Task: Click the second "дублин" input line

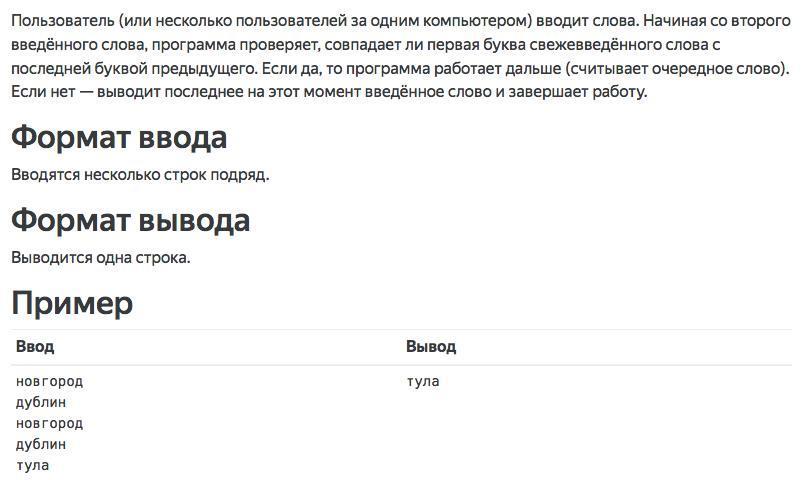Action: [41, 444]
